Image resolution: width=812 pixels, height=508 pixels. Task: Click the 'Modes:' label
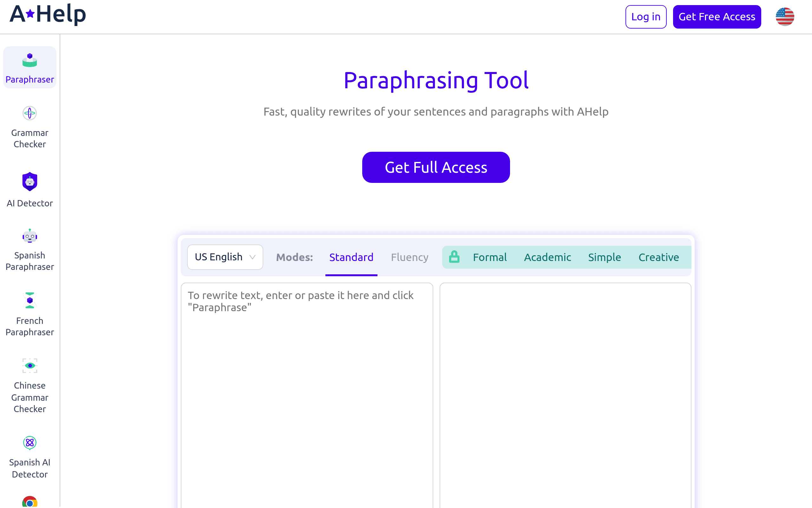pyautogui.click(x=294, y=257)
